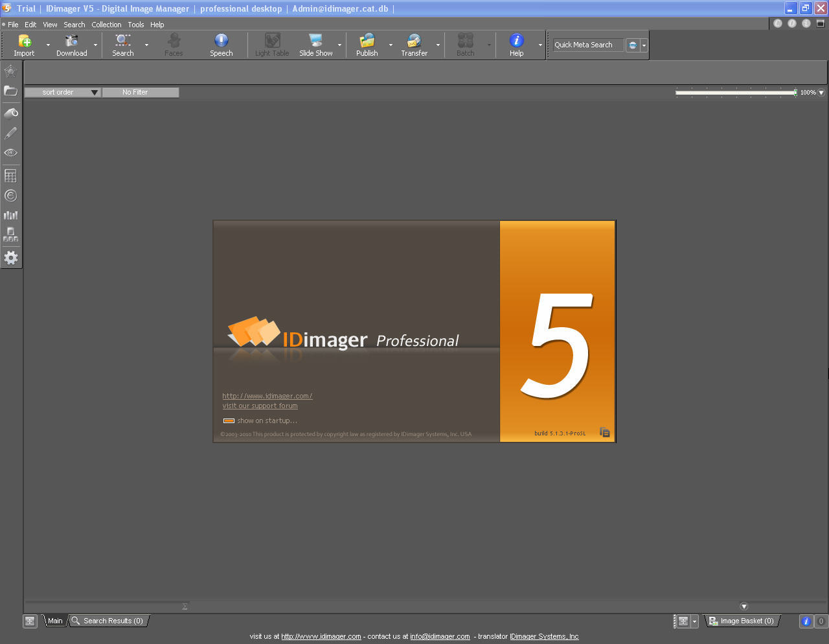Expand the Search toolbar dropdown arrow

pyautogui.click(x=146, y=45)
